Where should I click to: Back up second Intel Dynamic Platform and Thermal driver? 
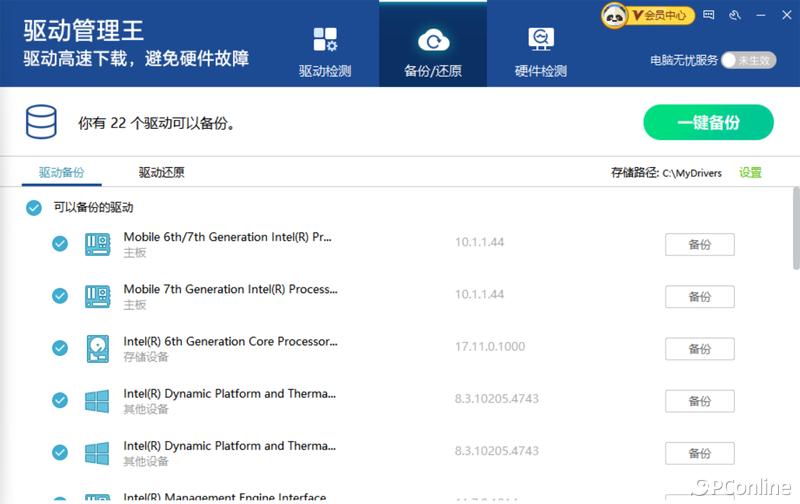click(x=699, y=453)
